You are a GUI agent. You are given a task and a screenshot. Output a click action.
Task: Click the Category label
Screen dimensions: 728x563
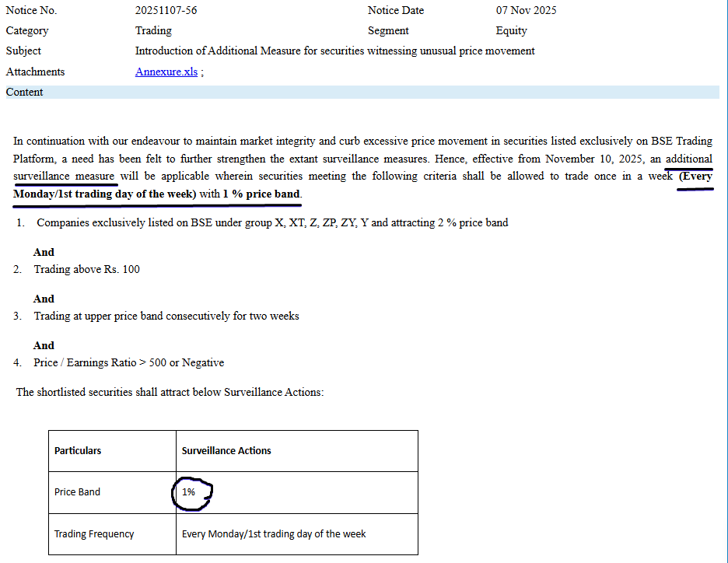tap(27, 30)
